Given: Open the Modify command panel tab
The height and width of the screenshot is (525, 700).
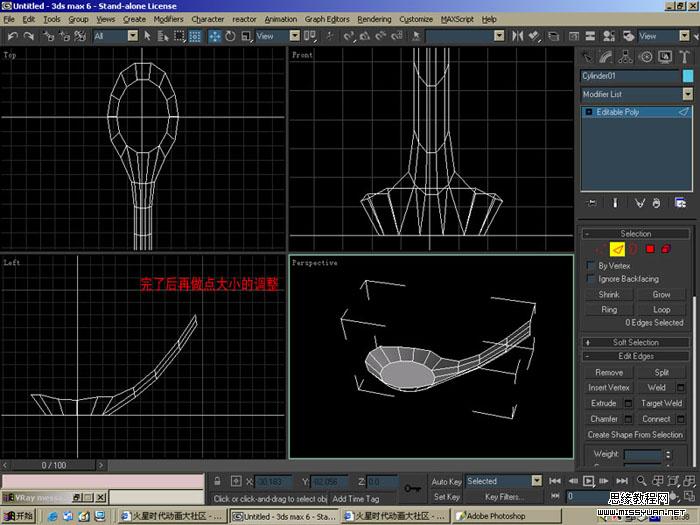Looking at the screenshot, I should tap(606, 57).
